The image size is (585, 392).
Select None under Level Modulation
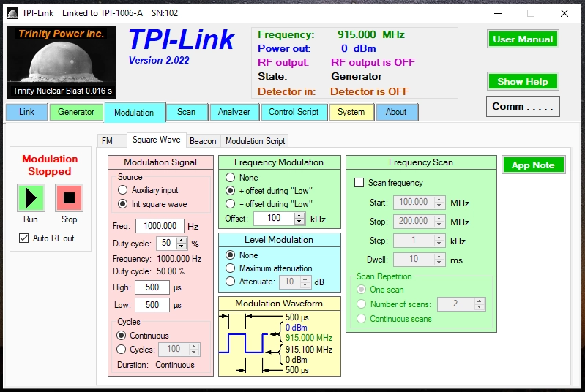(230, 255)
